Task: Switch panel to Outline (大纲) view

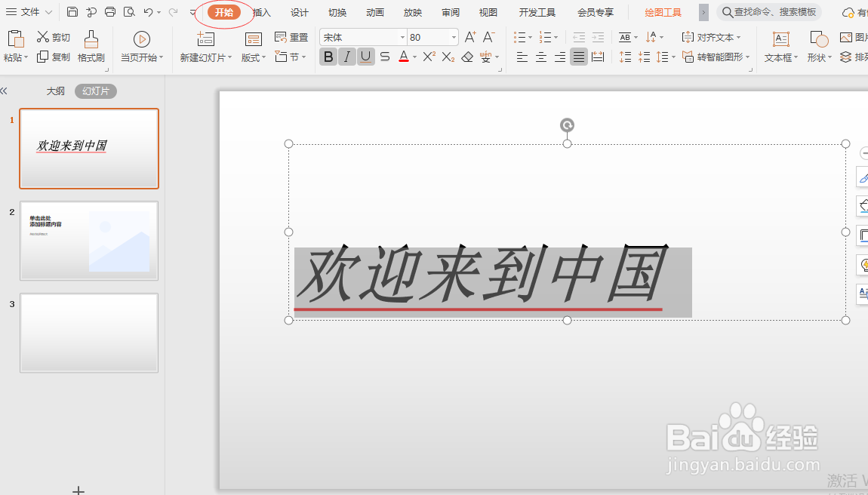Action: click(x=55, y=91)
